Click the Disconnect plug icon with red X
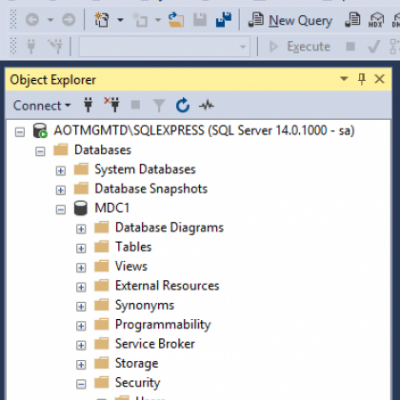The width and height of the screenshot is (400, 400). click(x=112, y=105)
